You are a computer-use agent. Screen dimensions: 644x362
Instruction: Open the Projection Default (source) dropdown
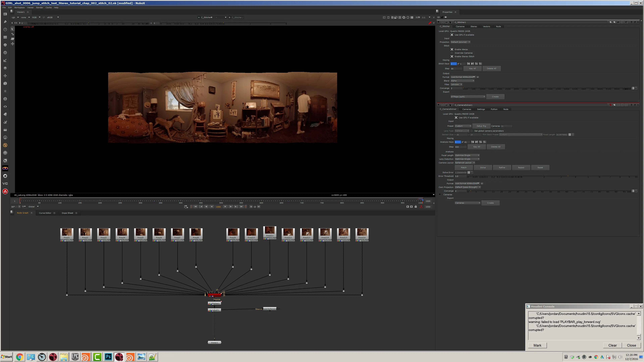(x=460, y=42)
